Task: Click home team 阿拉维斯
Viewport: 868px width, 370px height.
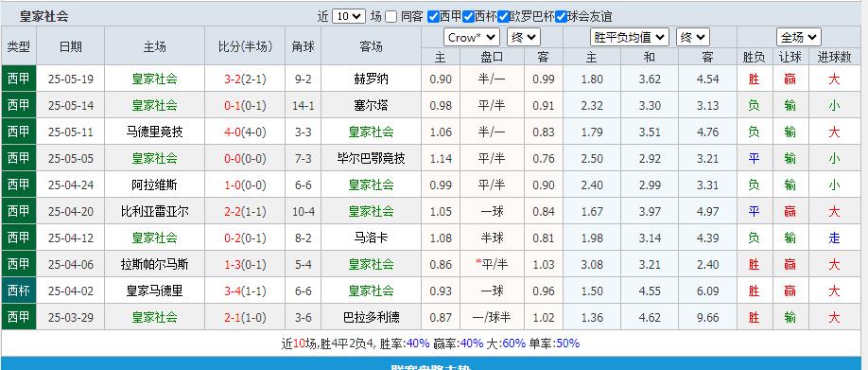Action: [154, 185]
